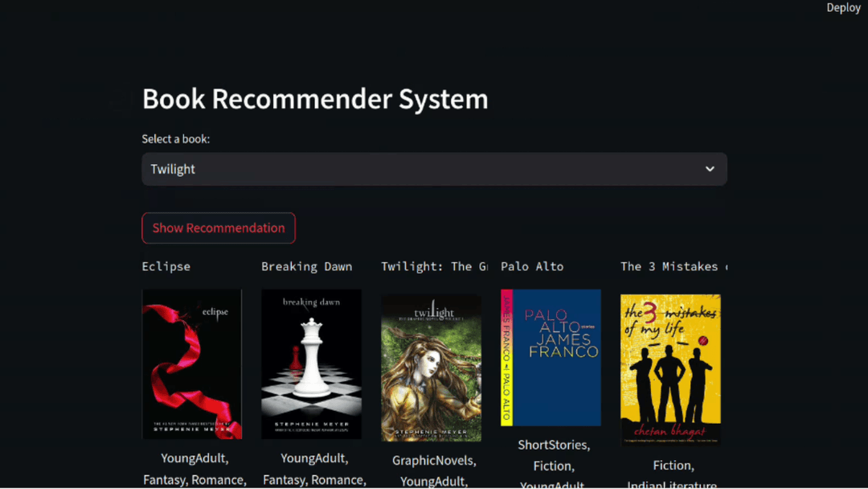Click the "Select a book:" label
Screen dimensions: 868x489
[x=176, y=139]
